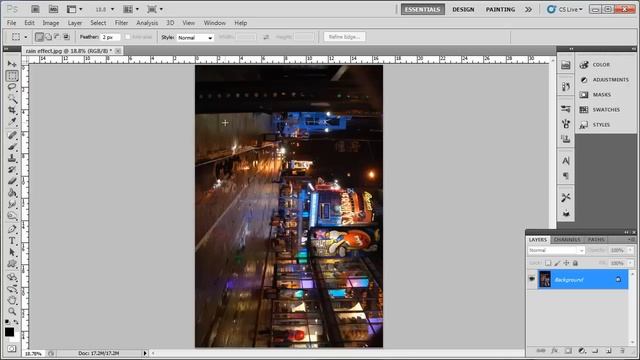Select the History Brush tool
The width and height of the screenshot is (640, 360).
click(12, 169)
